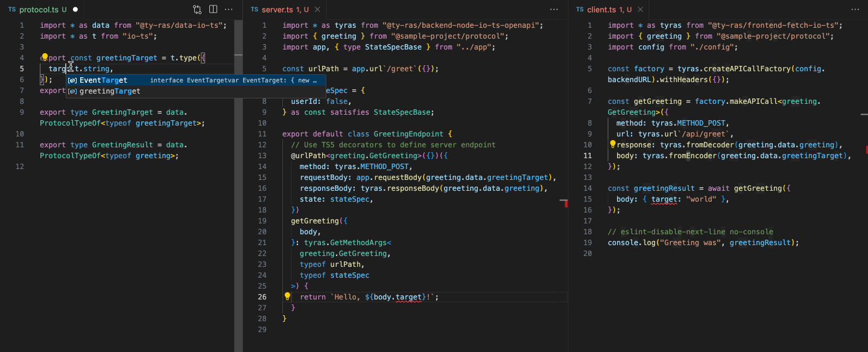
Task: Click the red error marker in server.ts scrollbar
Action: tap(566, 203)
